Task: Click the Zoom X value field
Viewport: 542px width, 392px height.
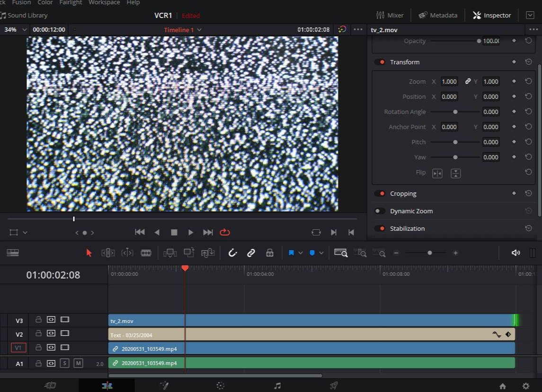Action: point(449,81)
